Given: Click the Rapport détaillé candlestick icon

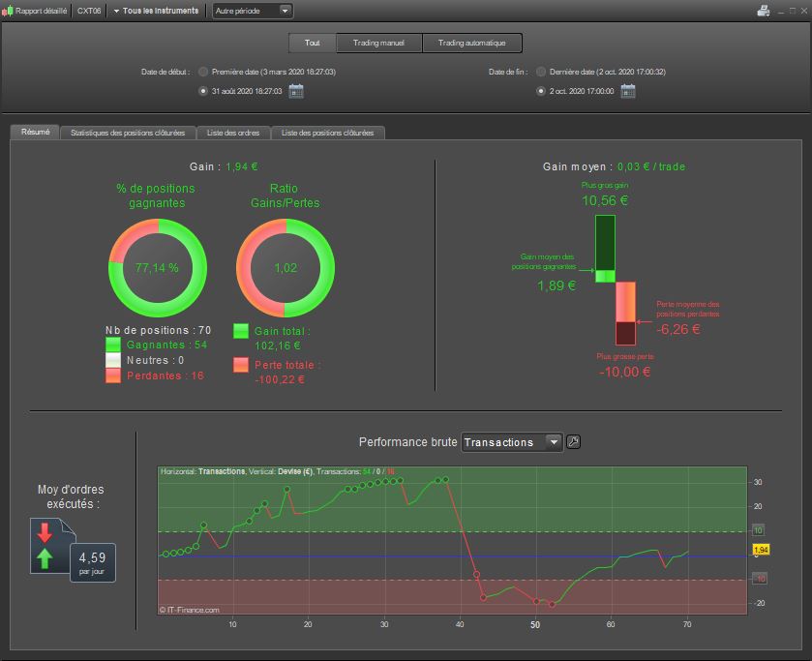Looking at the screenshot, I should (9, 11).
